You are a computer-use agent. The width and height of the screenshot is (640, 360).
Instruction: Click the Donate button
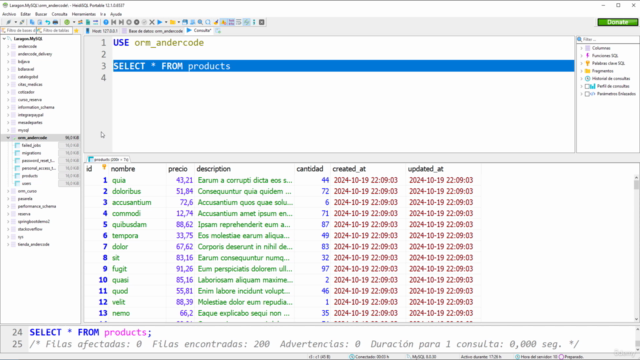click(617, 22)
